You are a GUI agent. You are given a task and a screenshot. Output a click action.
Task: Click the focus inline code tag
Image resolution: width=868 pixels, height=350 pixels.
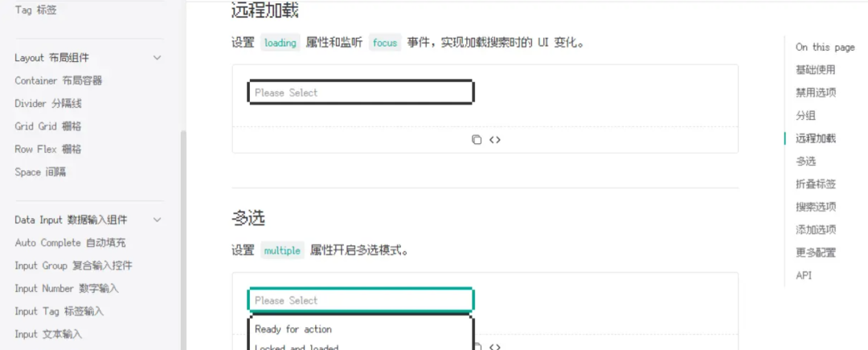tap(385, 43)
